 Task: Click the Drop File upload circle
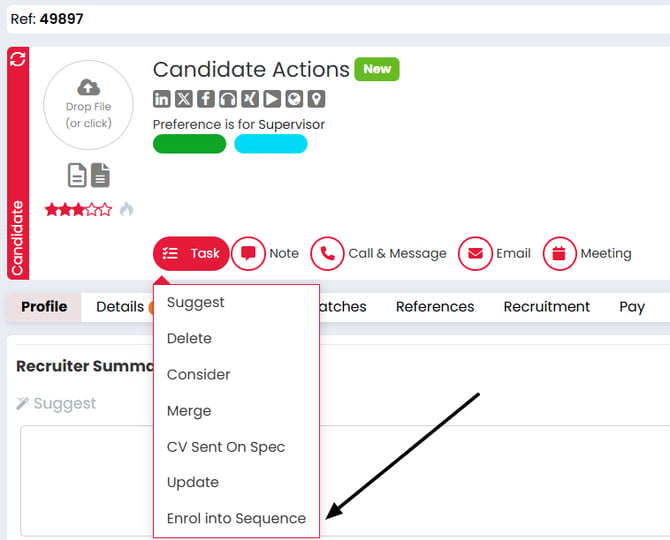click(x=88, y=105)
